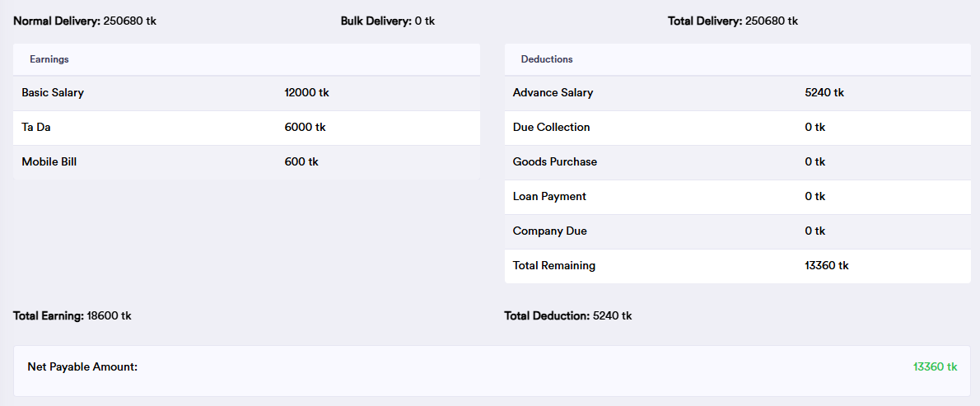Click the Bulk Delivery 0 tk text
This screenshot has width=980, height=406.
pos(387,21)
